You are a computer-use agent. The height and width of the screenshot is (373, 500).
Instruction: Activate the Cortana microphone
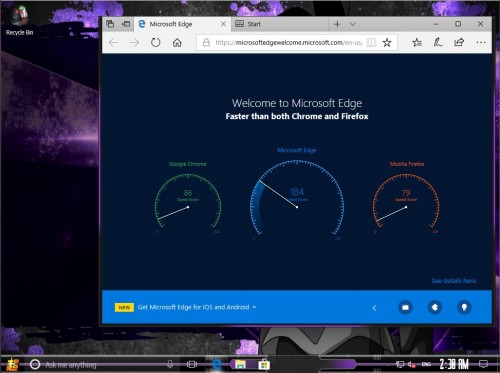pyautogui.click(x=170, y=364)
